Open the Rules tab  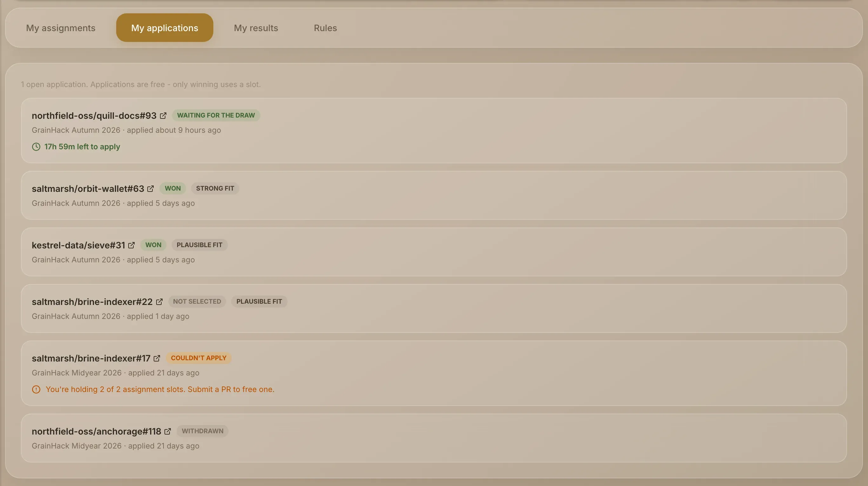tap(325, 28)
